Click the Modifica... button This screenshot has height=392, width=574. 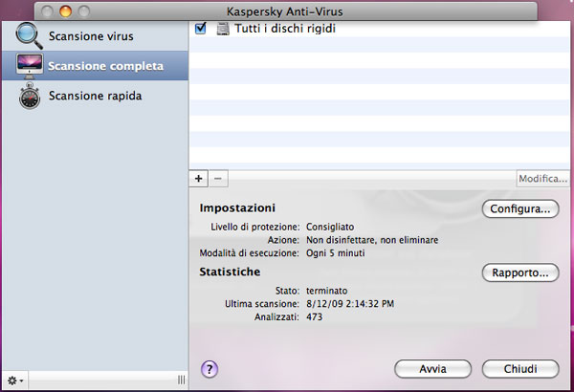[542, 179]
